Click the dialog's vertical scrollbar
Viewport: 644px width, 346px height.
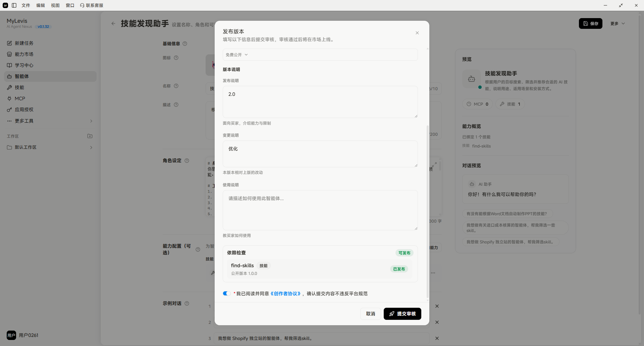click(427, 211)
